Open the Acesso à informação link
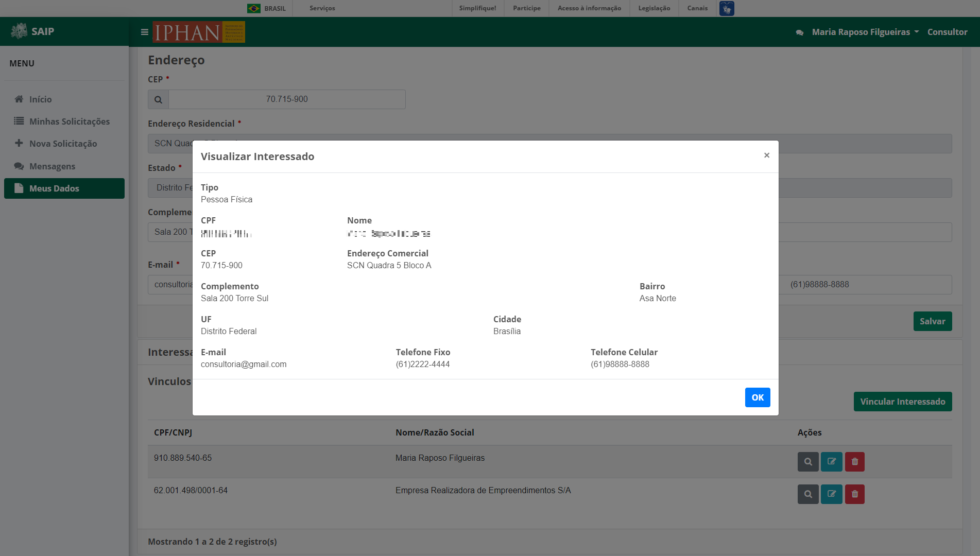Viewport: 980px width, 556px height. [x=589, y=8]
